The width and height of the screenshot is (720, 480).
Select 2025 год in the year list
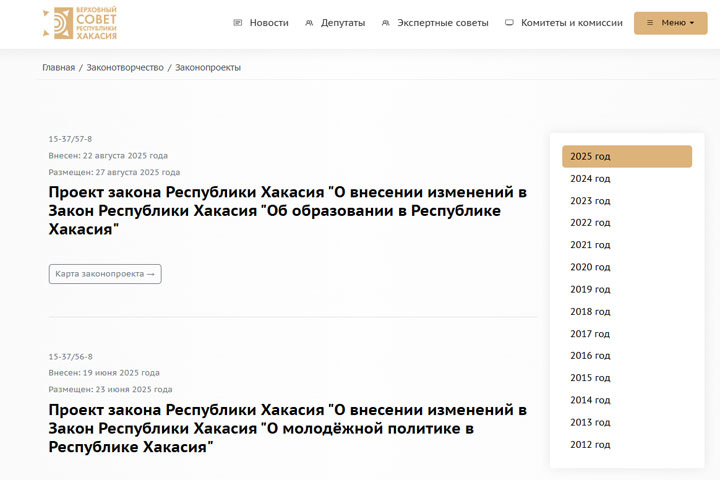point(627,157)
